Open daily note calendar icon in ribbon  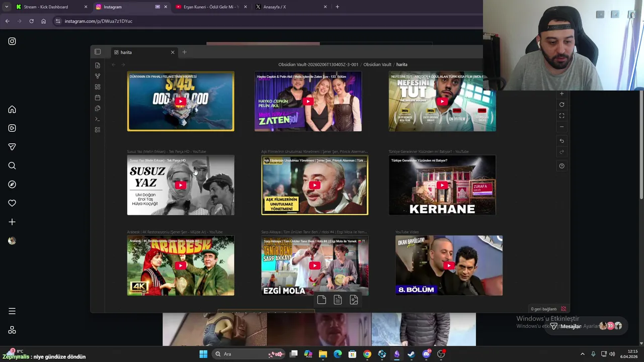pyautogui.click(x=98, y=98)
